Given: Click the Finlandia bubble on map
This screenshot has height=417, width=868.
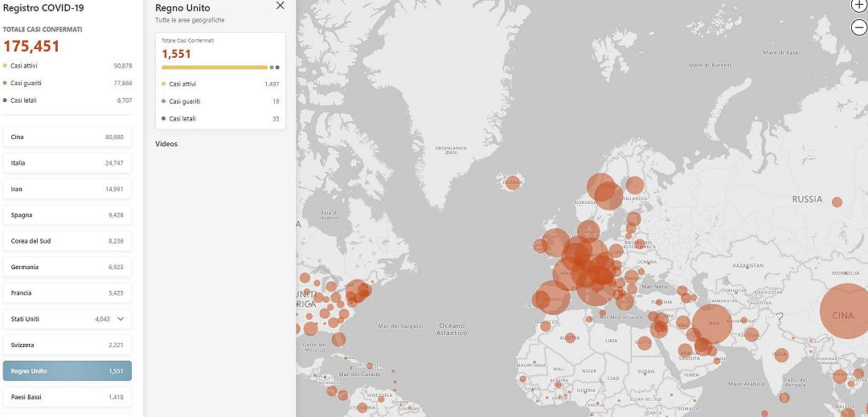Looking at the screenshot, I should click(x=635, y=186).
